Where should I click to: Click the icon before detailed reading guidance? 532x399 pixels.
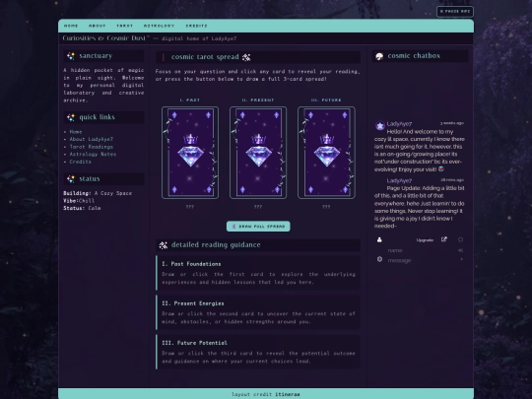click(164, 245)
